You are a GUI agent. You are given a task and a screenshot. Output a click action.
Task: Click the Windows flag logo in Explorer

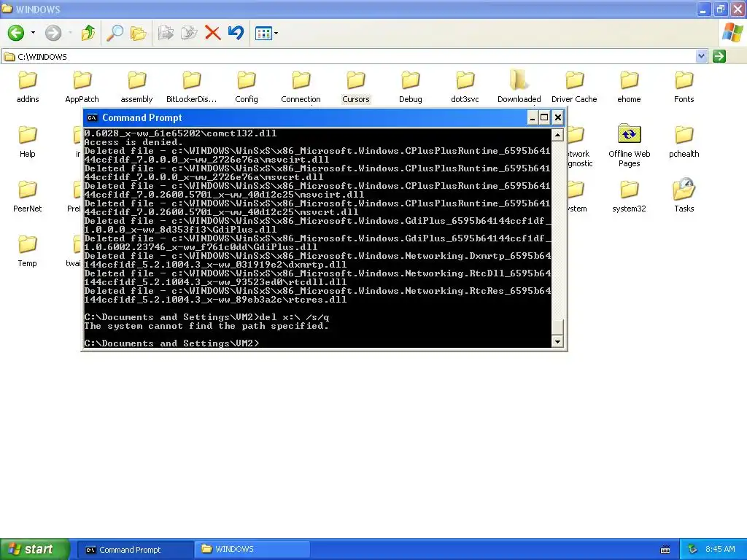(x=732, y=33)
